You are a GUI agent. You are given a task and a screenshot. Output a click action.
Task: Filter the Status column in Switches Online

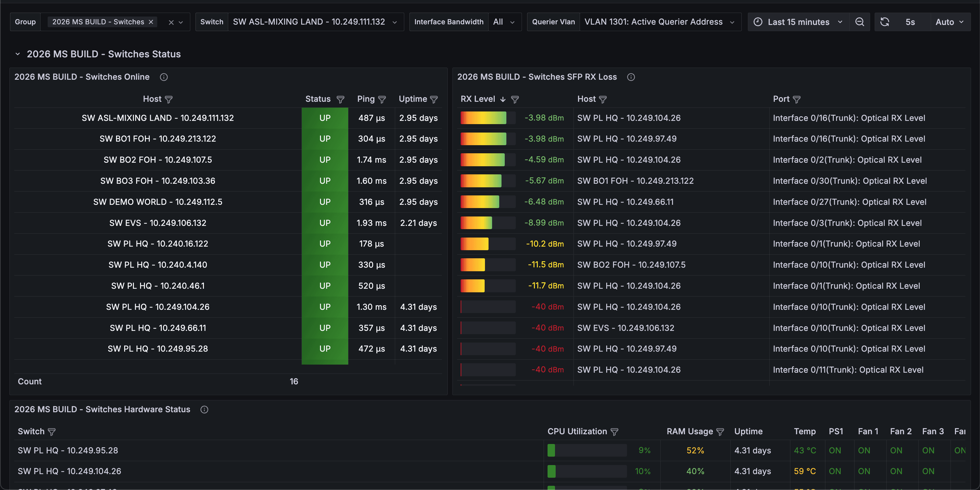(340, 99)
